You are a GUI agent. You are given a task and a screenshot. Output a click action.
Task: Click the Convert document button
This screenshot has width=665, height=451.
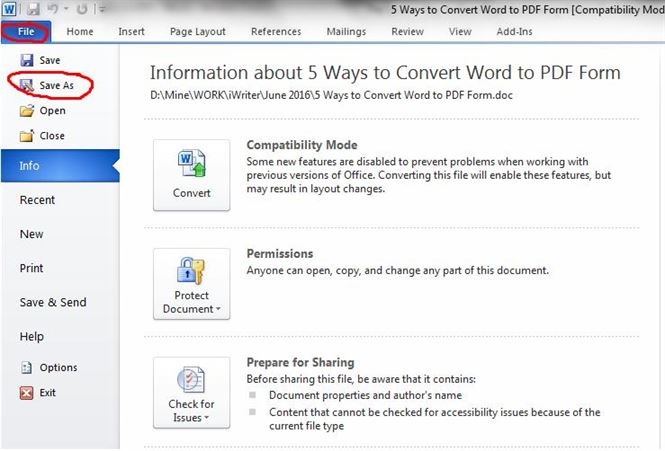(x=191, y=175)
